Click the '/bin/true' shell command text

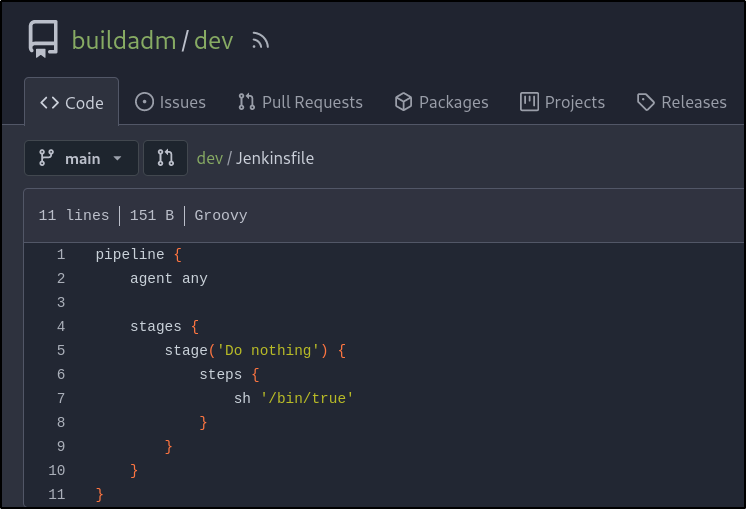[x=307, y=398]
